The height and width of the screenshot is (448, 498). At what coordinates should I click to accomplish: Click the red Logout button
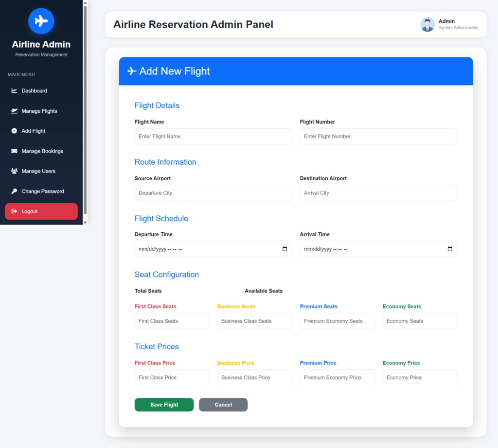pos(41,211)
